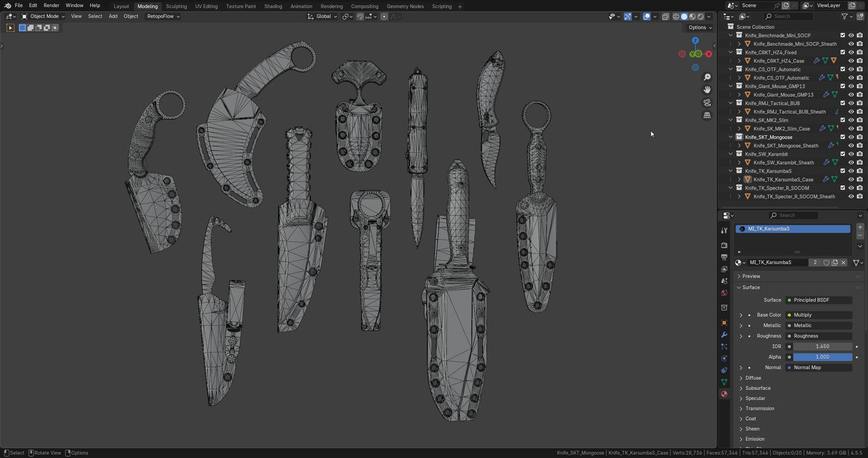Open the Object Mode dropdown
868x458 pixels.
click(43, 16)
